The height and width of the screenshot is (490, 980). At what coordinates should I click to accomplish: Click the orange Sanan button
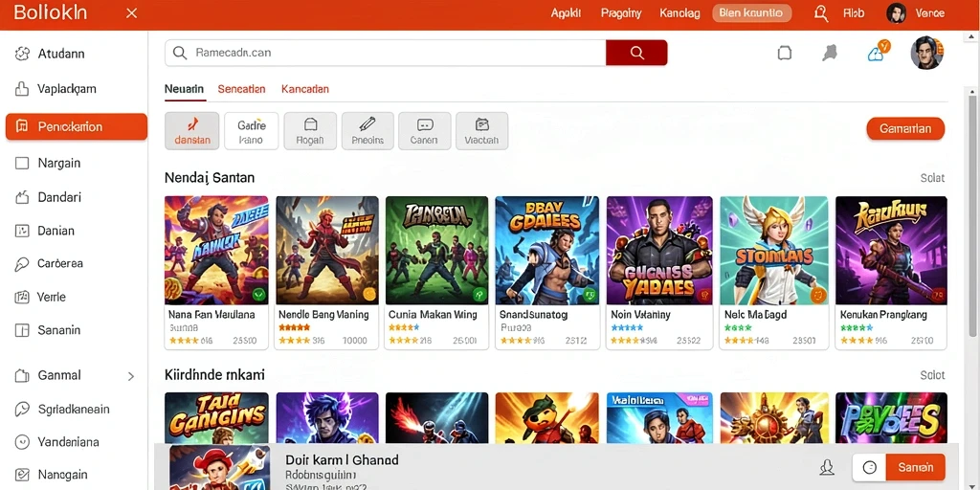(x=916, y=467)
